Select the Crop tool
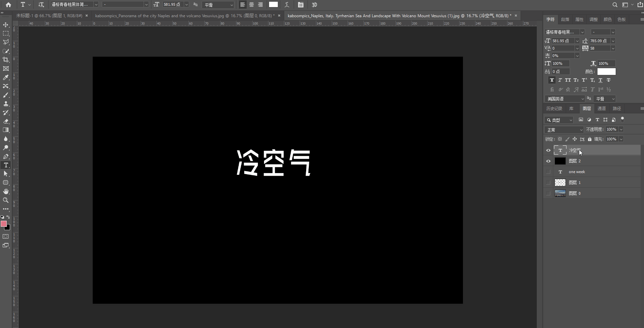The image size is (644, 328). coord(6,60)
